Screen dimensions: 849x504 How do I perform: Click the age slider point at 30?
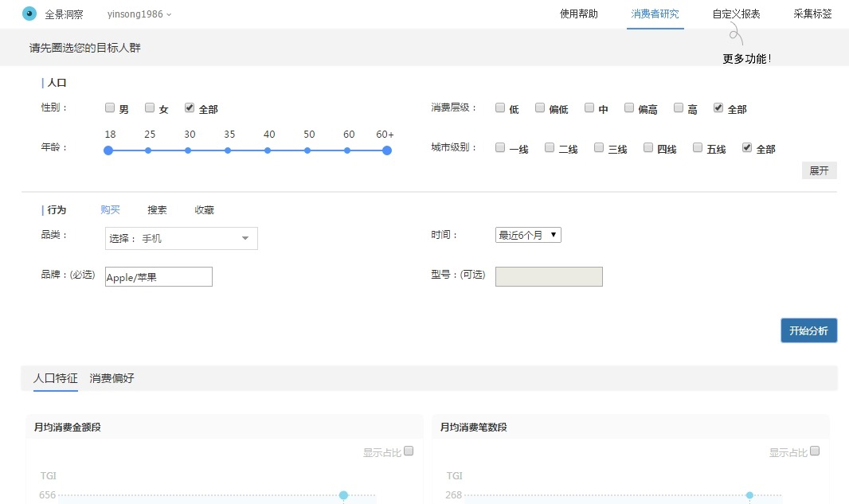coord(188,150)
